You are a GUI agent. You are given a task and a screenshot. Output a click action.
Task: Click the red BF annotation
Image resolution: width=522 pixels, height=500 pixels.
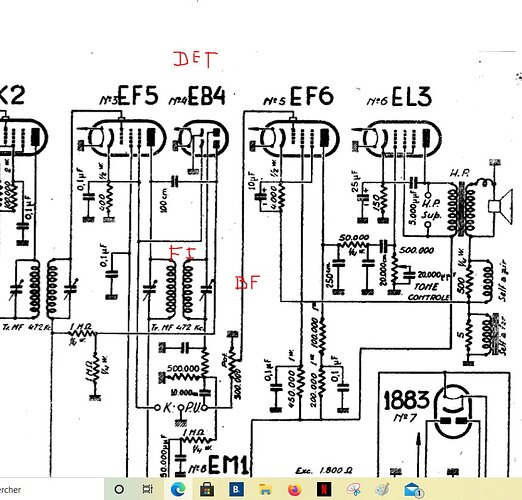(x=247, y=283)
